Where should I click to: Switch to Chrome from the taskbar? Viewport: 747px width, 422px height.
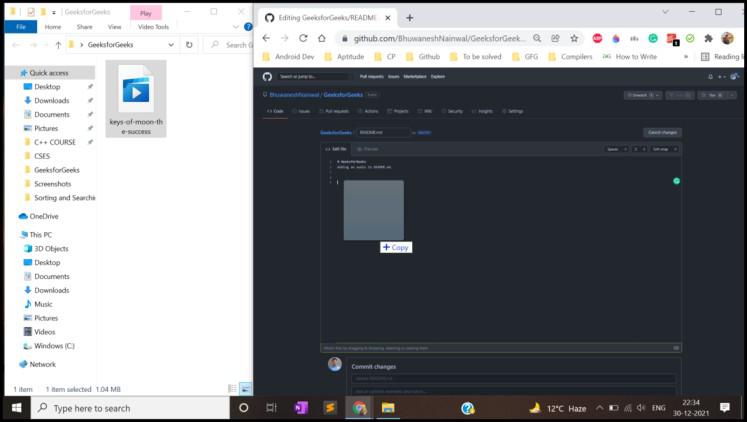(360, 408)
